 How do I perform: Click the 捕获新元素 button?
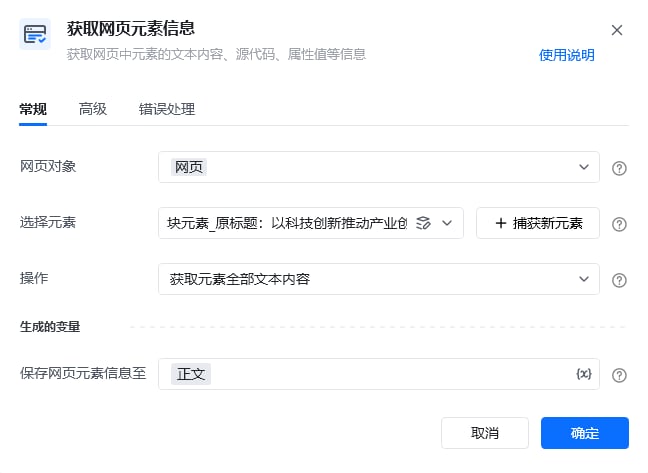point(538,223)
